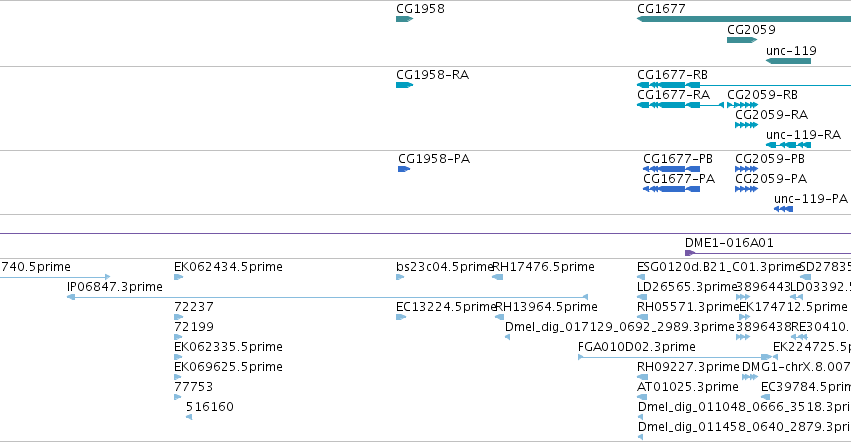Click the FGA010D02.3prime EST line
Screen dimensions: 851x442
[x=678, y=357]
